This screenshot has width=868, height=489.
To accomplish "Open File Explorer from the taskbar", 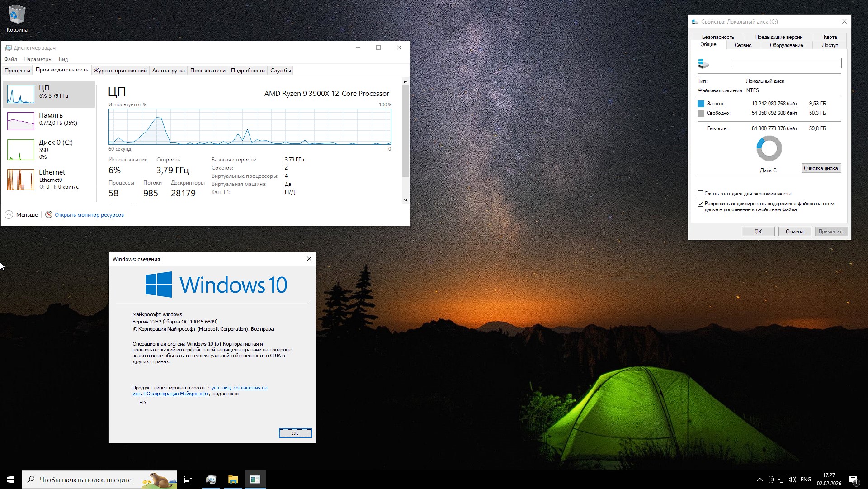I will (233, 480).
